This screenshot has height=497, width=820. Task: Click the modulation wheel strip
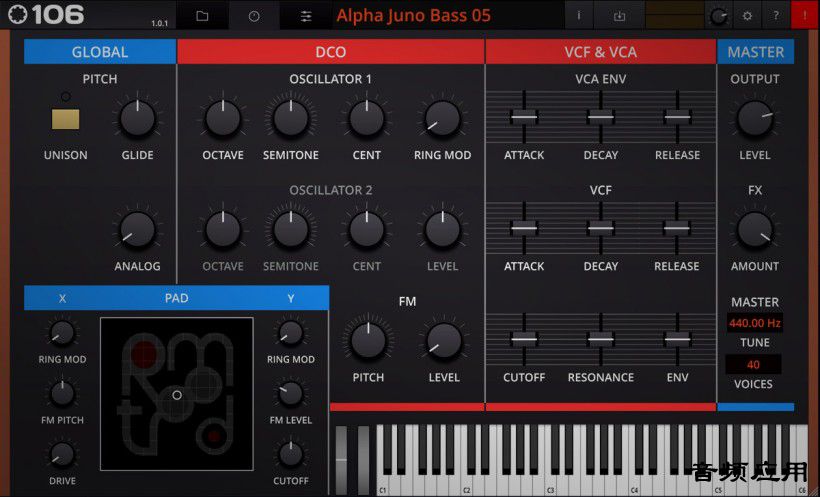(363, 460)
